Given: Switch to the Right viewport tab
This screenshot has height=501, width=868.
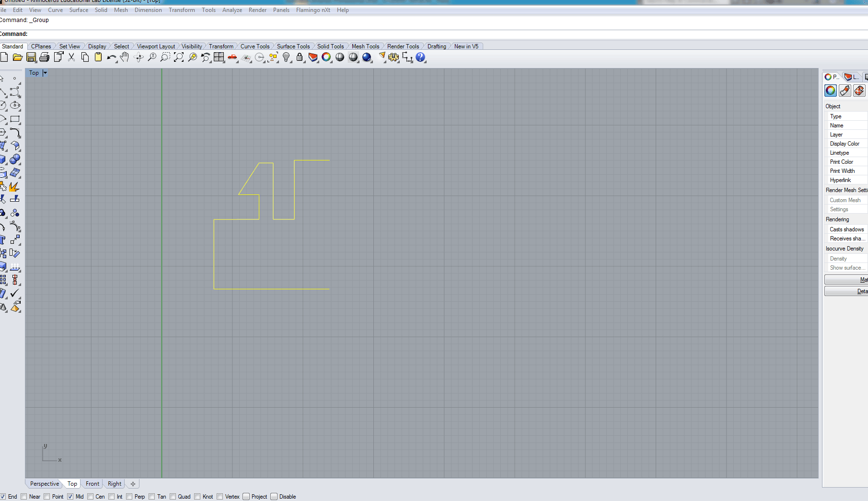Looking at the screenshot, I should [x=115, y=484].
